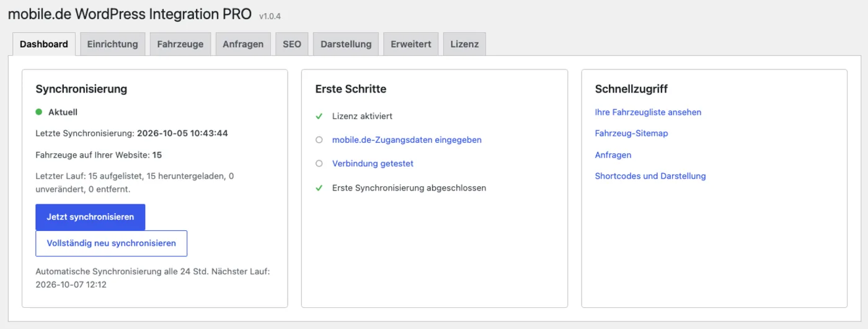This screenshot has height=329, width=868.
Task: Click the green Aktuell status dot
Action: point(38,112)
